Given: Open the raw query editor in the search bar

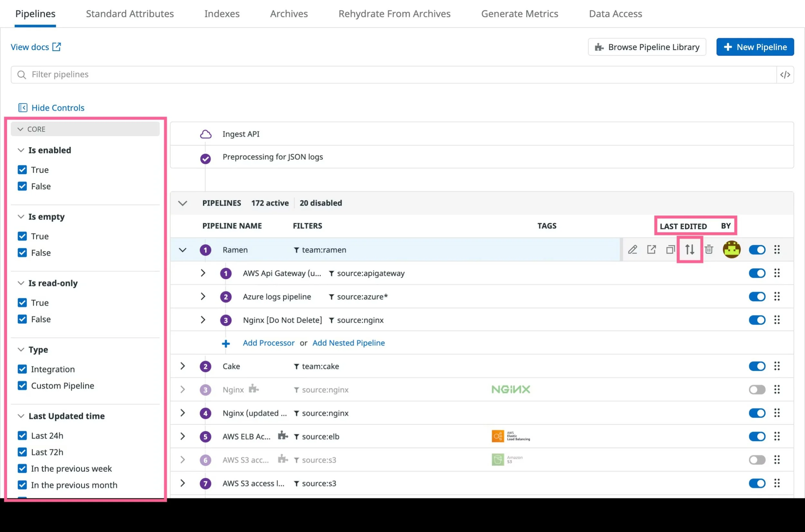Looking at the screenshot, I should [786, 74].
